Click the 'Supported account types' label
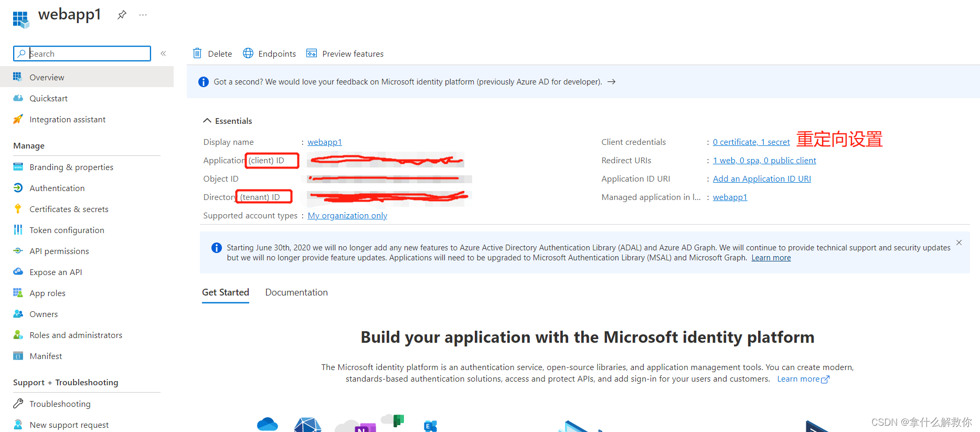 [250, 215]
